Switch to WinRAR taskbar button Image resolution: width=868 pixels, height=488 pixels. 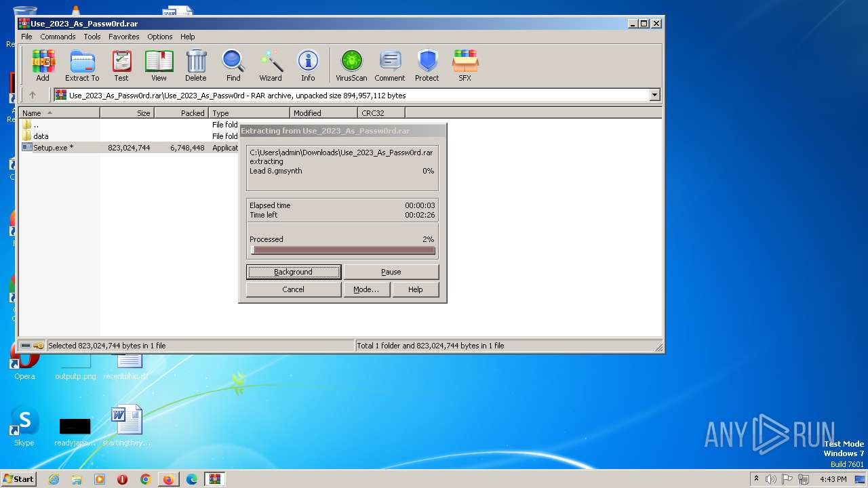point(215,479)
